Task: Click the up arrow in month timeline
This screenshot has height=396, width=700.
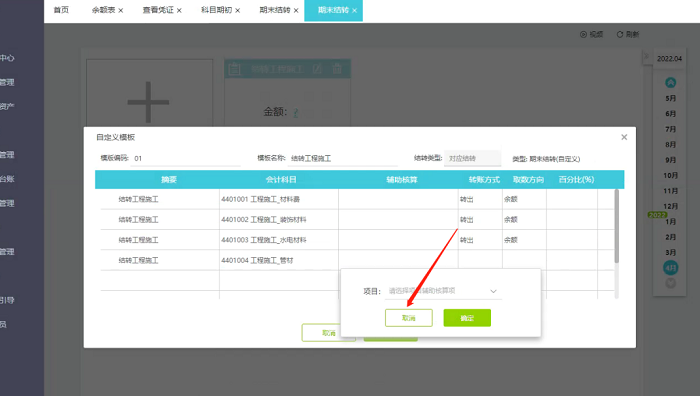Action: point(670,83)
